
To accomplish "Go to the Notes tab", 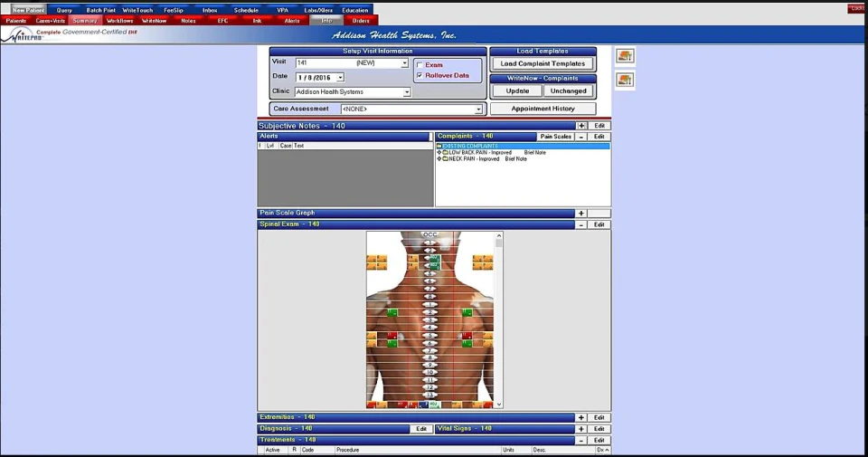I will click(x=188, y=21).
